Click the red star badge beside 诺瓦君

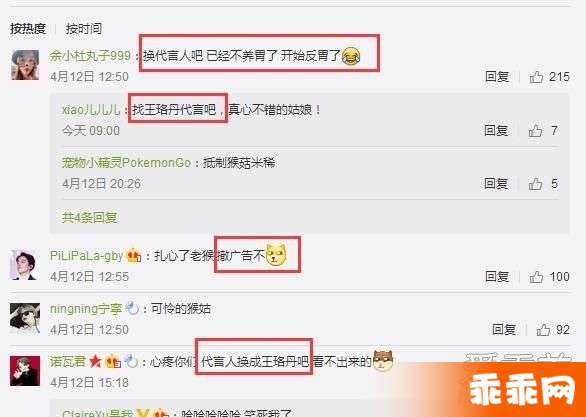tap(95, 362)
